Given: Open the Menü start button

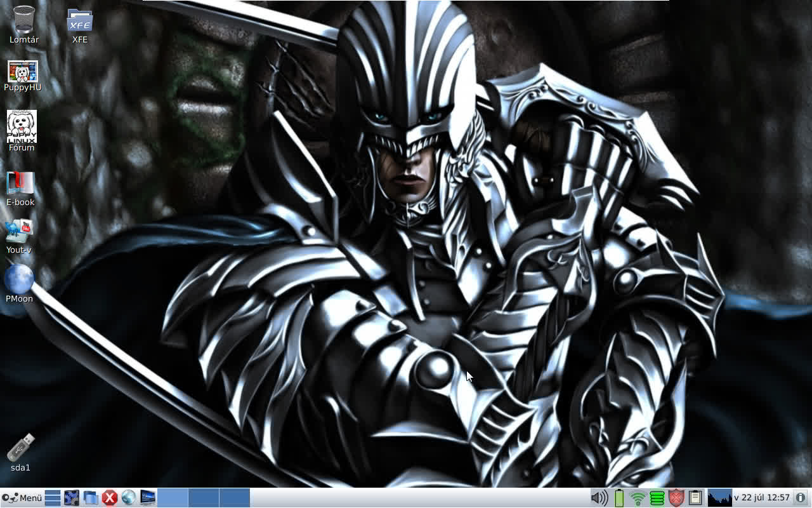Looking at the screenshot, I should 22,498.
